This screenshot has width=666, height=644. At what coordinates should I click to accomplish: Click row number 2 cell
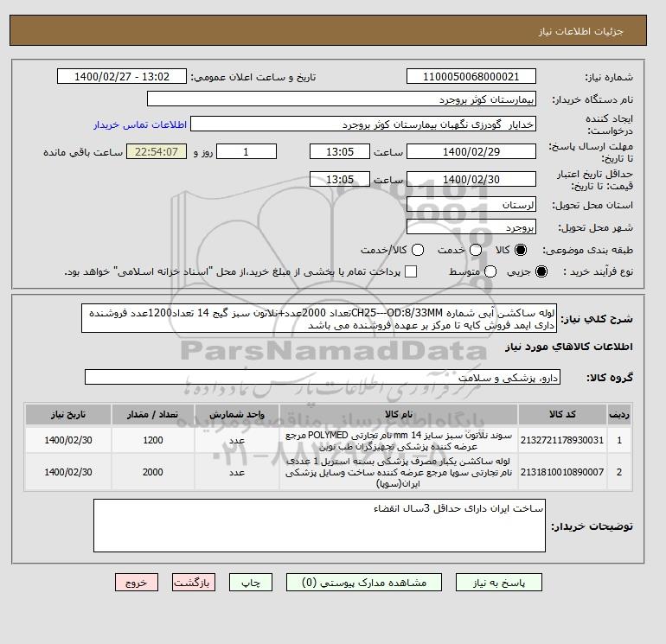(619, 472)
